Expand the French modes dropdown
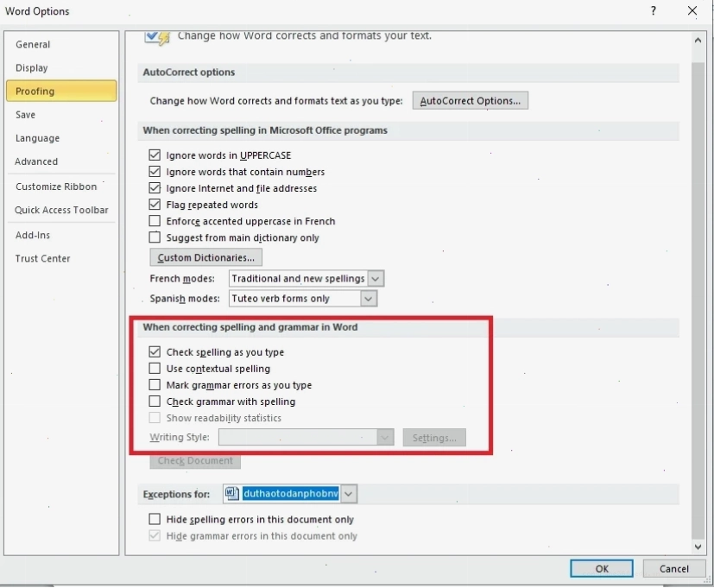 (x=376, y=278)
